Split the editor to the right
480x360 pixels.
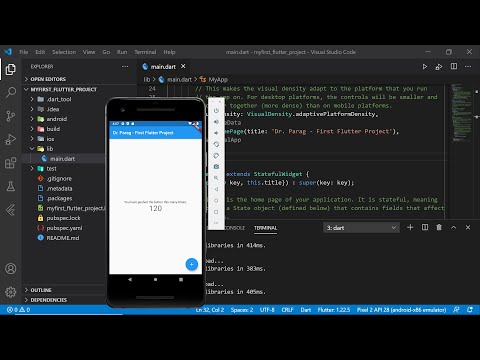point(454,66)
